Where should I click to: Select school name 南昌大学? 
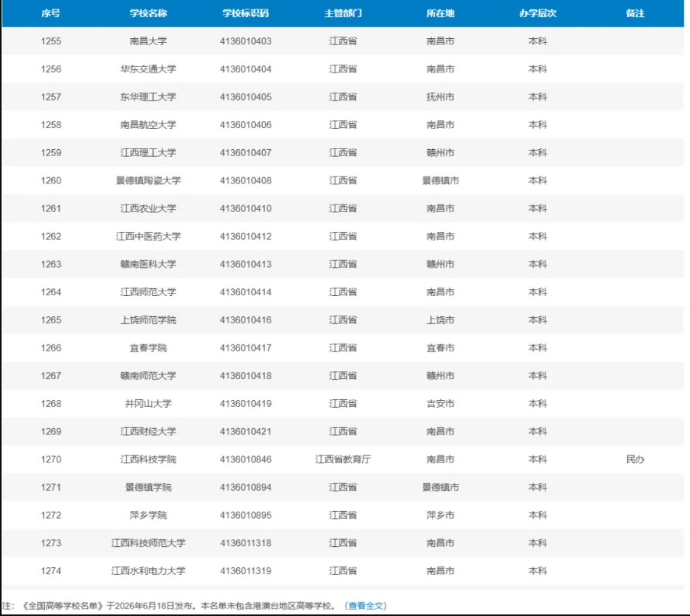[148, 41]
